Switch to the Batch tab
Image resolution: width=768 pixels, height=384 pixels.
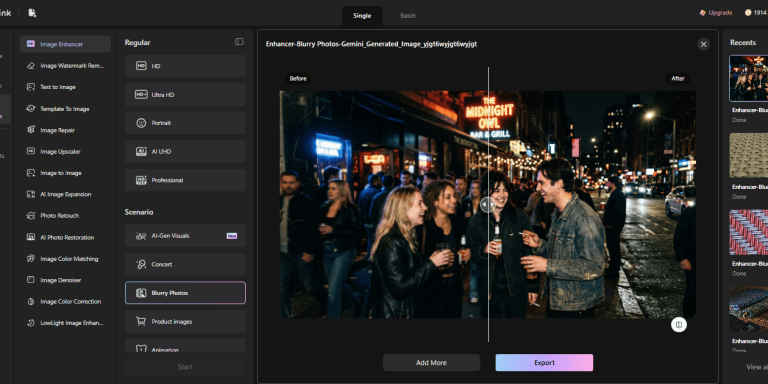tap(408, 16)
